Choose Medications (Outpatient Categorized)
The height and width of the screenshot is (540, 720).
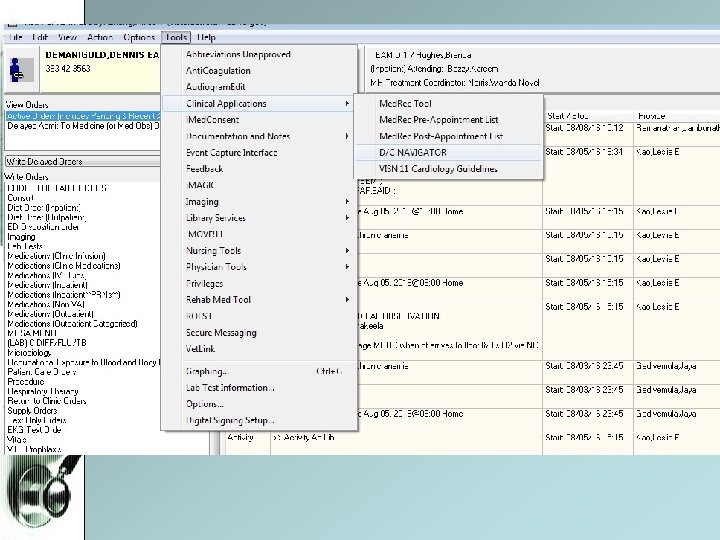click(72, 323)
